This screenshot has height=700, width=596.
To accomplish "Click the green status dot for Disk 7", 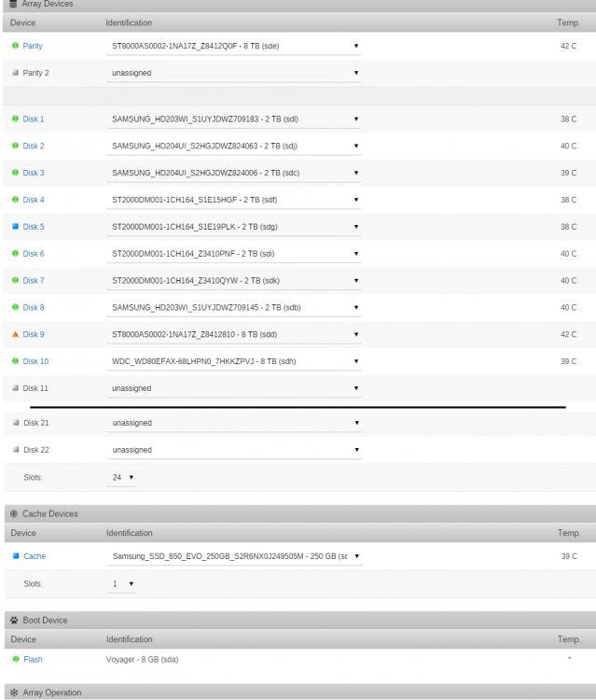I will coord(15,280).
